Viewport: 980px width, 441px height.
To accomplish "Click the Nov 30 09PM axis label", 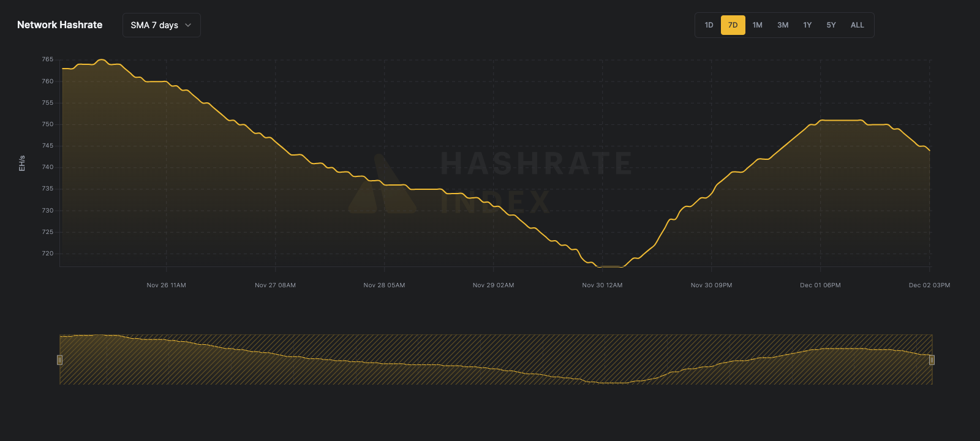I will pos(712,285).
